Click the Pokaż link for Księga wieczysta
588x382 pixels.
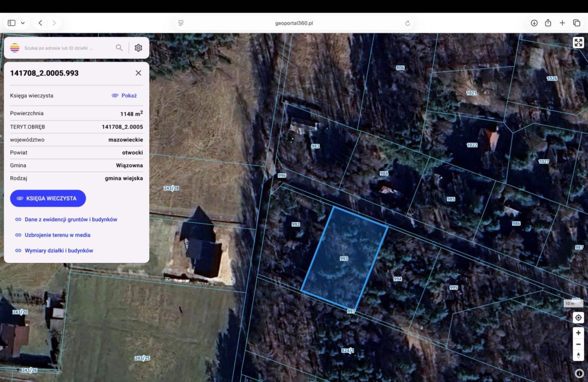124,96
